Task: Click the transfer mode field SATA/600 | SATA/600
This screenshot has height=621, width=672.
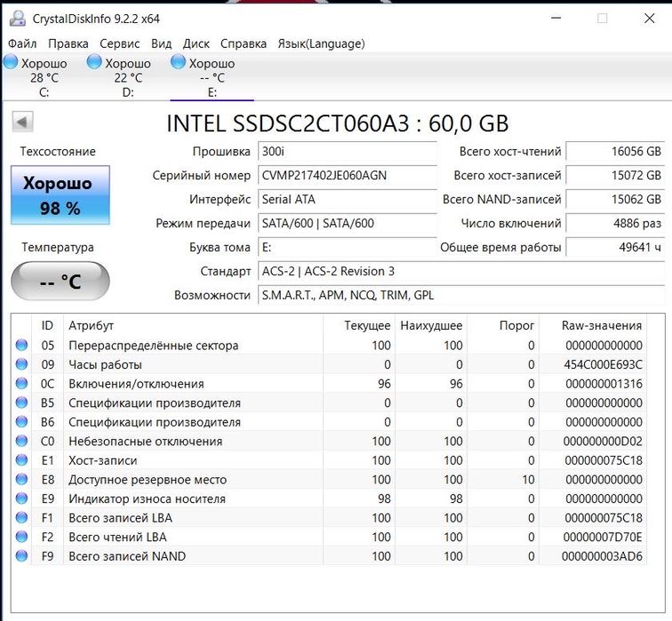Action: 348,224
